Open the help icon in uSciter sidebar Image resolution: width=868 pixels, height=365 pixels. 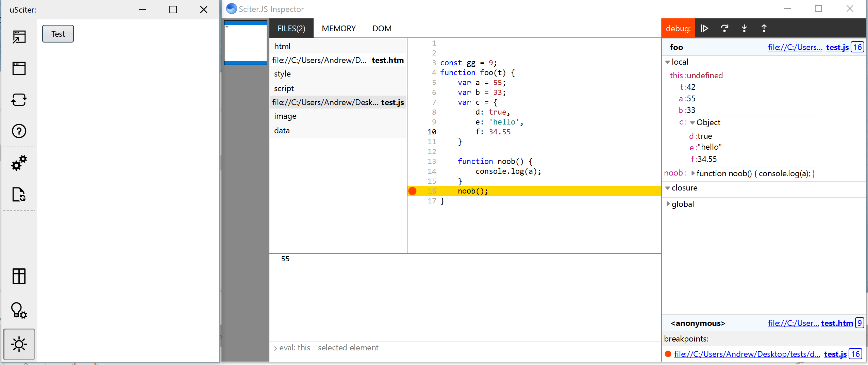pos(19,131)
